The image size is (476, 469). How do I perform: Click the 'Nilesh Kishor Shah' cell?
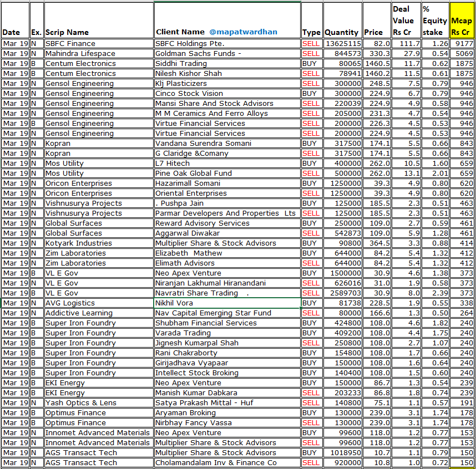pos(227,74)
